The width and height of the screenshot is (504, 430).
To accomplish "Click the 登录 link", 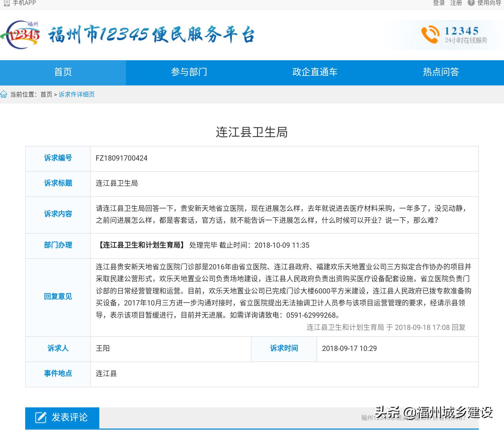I will [439, 3].
